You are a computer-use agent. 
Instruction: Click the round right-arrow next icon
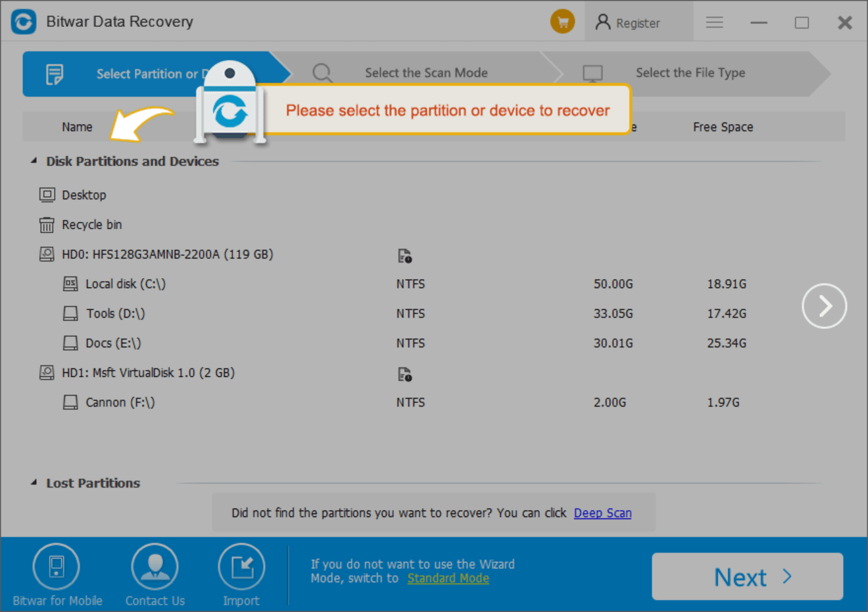tap(823, 306)
